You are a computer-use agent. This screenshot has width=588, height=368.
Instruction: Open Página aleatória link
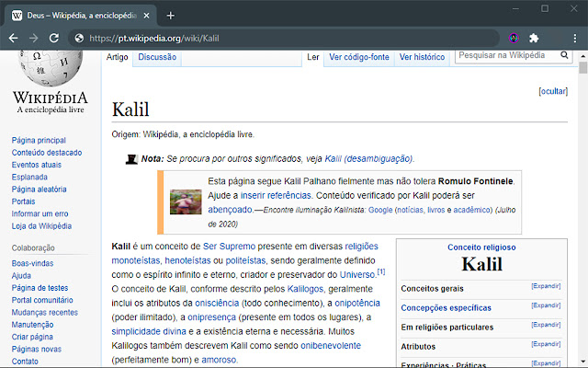tap(39, 190)
